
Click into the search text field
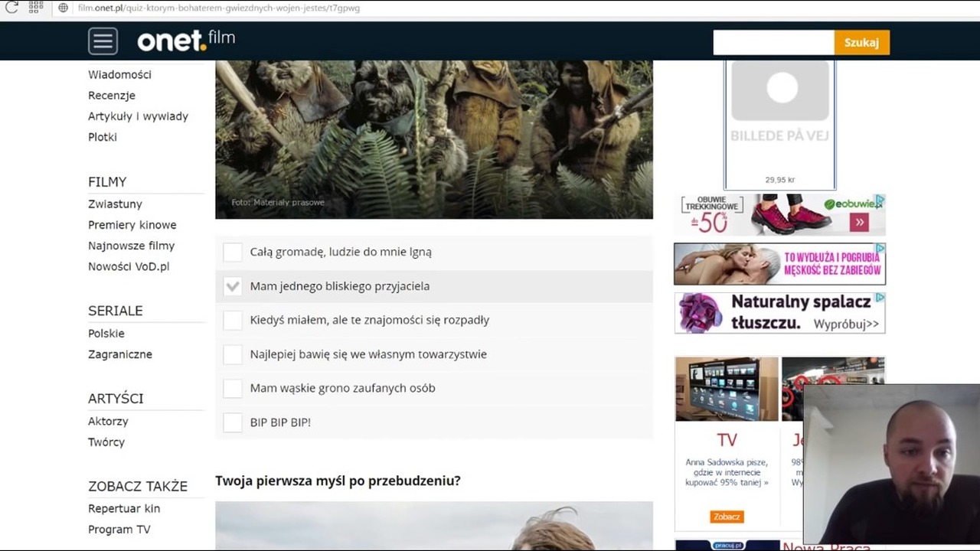(x=773, y=43)
